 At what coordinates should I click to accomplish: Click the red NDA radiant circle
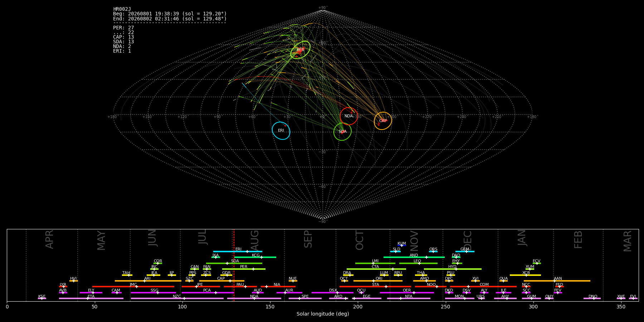click(x=349, y=116)
